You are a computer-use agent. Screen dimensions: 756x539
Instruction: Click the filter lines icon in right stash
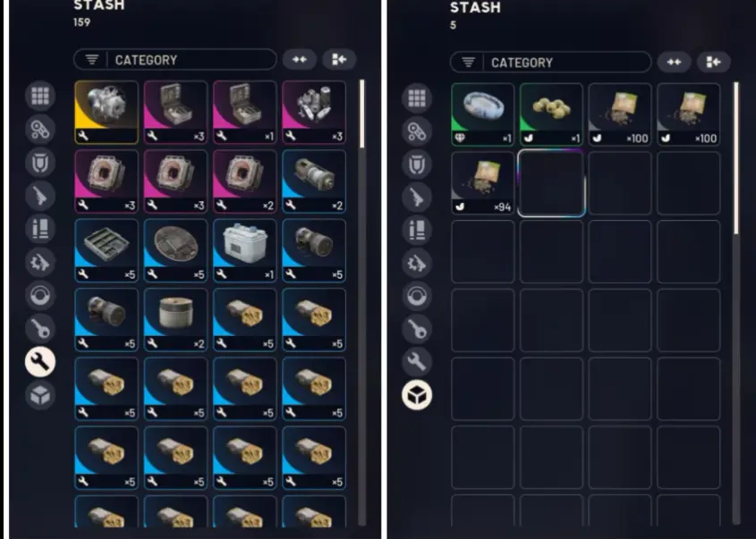pyautogui.click(x=468, y=63)
